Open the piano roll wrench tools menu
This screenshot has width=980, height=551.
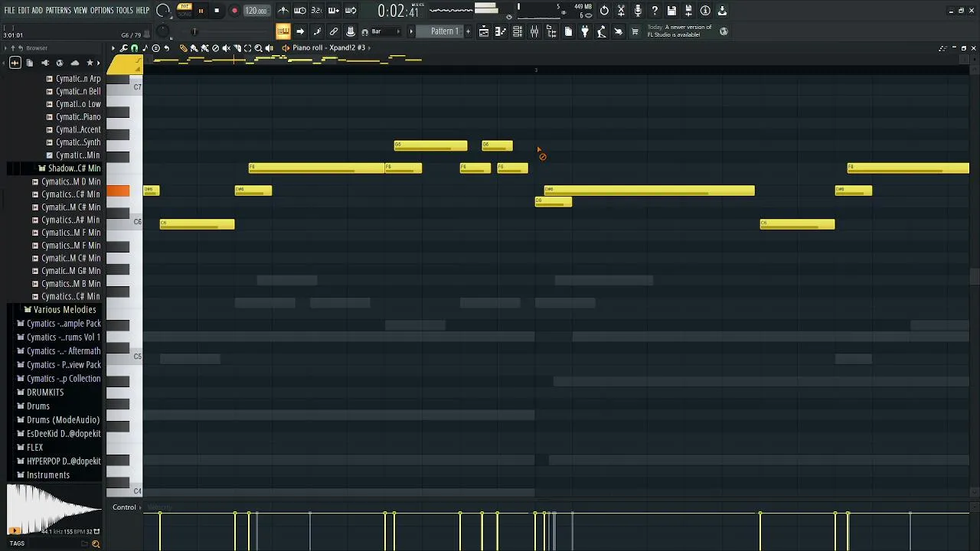123,47
